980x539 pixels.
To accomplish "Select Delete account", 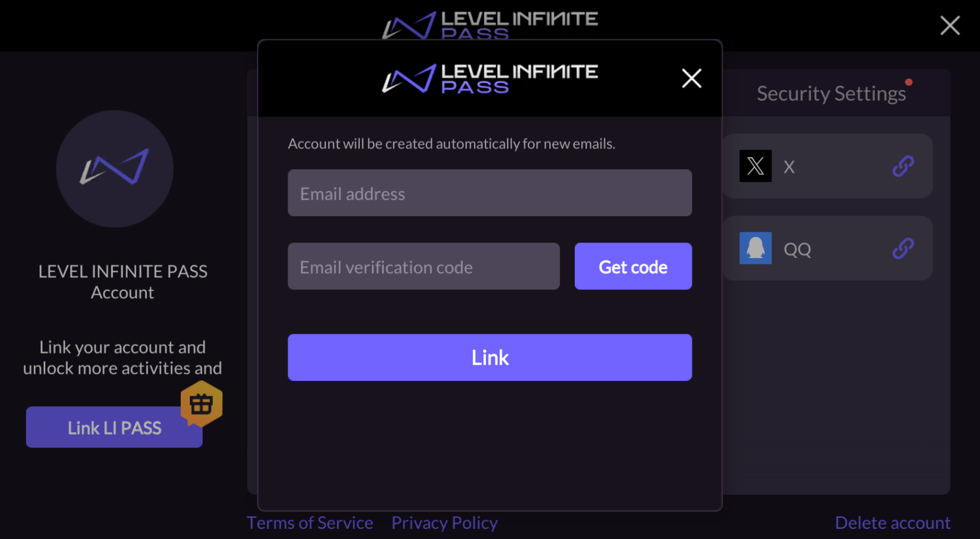I will (x=892, y=522).
